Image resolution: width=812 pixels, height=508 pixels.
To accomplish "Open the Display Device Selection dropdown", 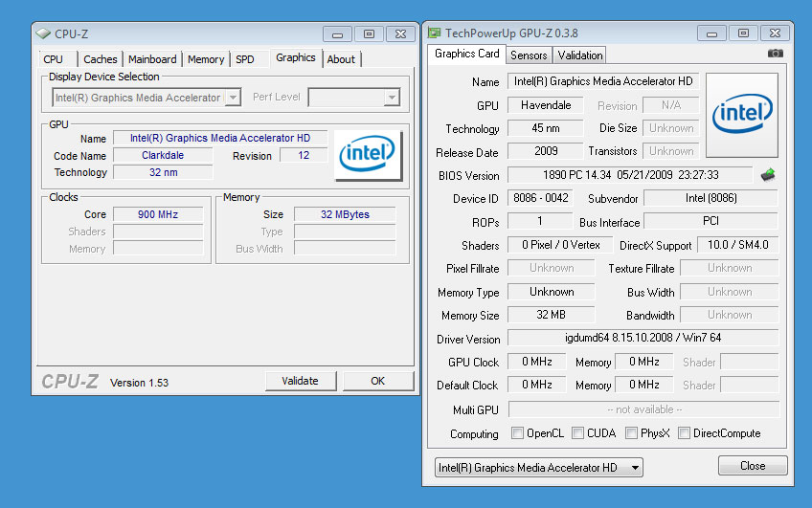I will click(234, 98).
